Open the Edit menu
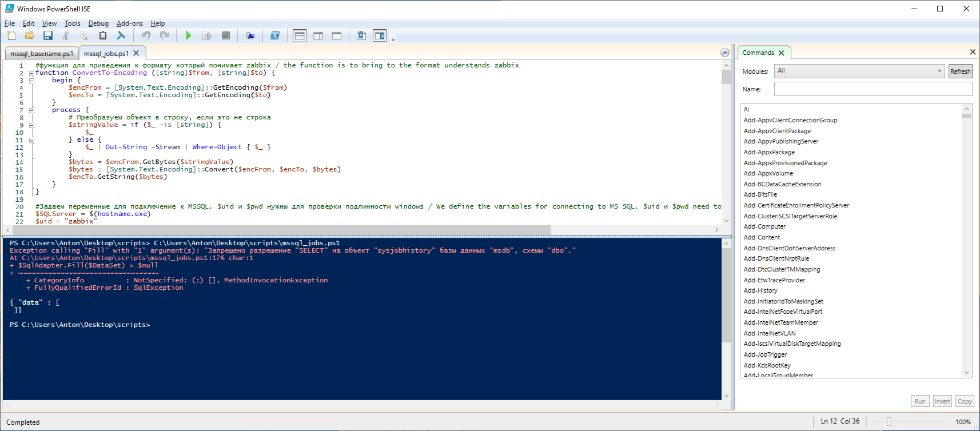The image size is (980, 431). pyautogui.click(x=29, y=23)
